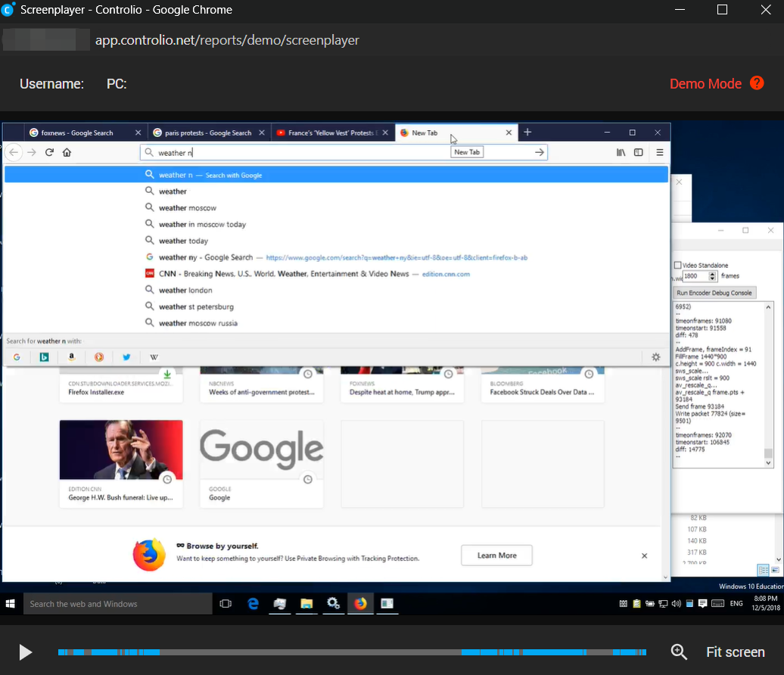Image resolution: width=784 pixels, height=675 pixels.
Task: Click the Twitter search engine icon
Action: coord(126,357)
